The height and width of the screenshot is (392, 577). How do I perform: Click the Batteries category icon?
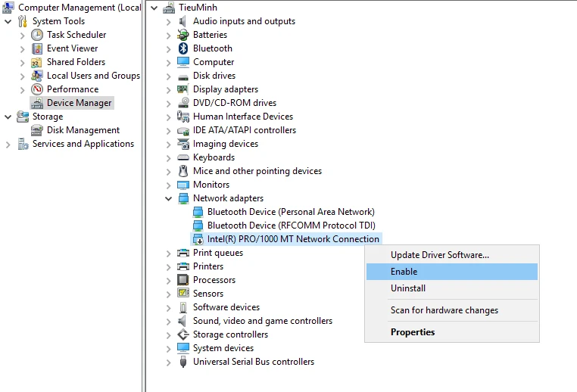183,35
